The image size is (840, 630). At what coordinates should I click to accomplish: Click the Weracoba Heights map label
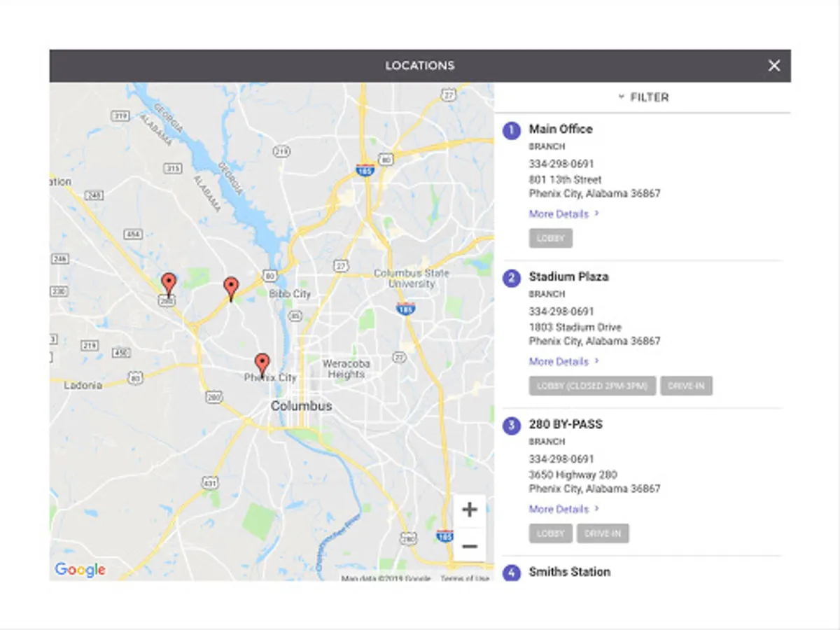coord(346,369)
